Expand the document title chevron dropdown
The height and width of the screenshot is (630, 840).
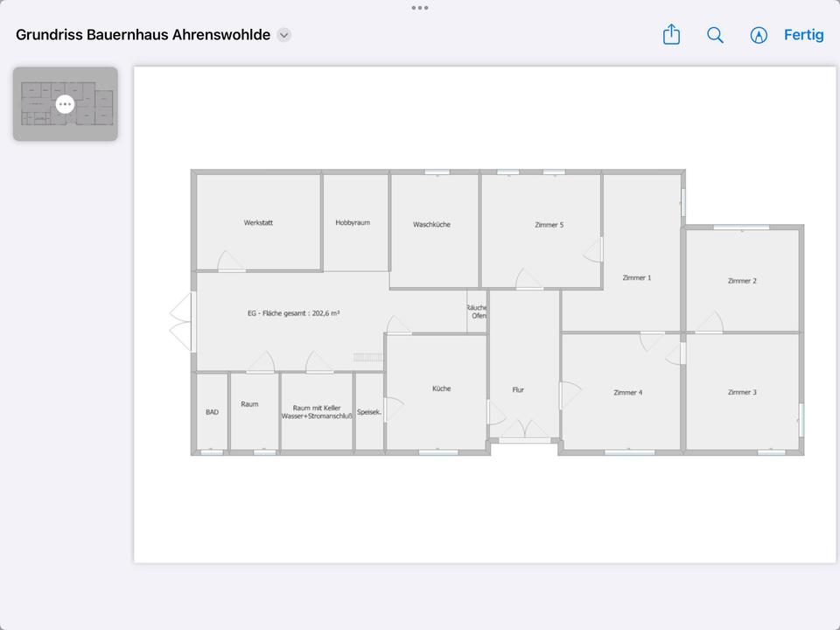click(x=283, y=35)
